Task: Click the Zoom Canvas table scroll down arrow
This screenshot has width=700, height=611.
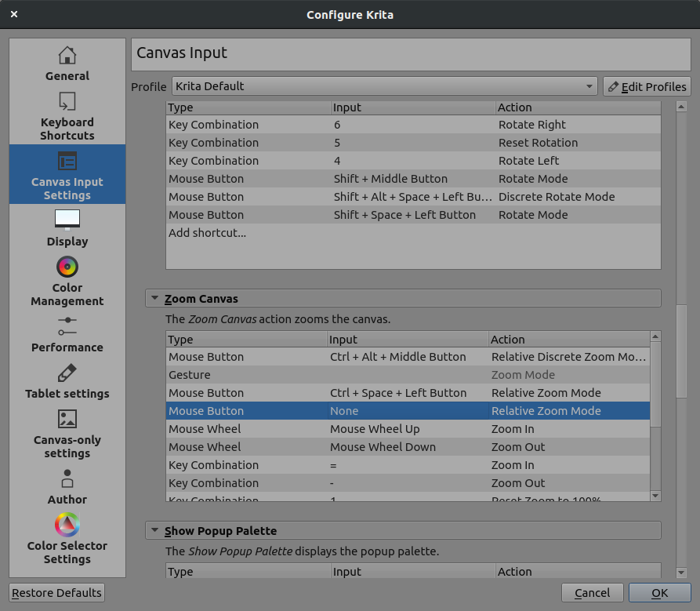Action: [655, 496]
